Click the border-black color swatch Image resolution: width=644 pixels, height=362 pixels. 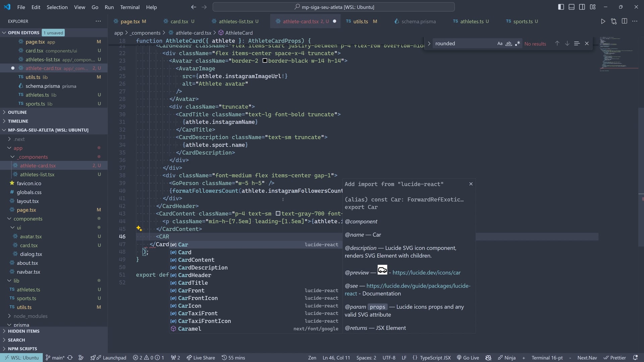click(x=265, y=61)
